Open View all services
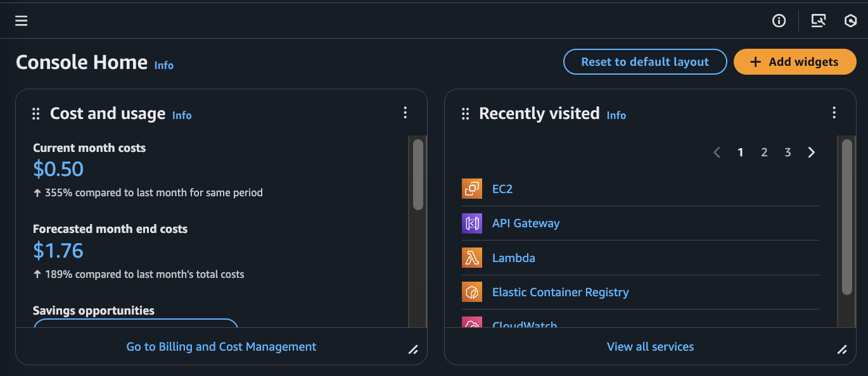The image size is (868, 376). [650, 346]
